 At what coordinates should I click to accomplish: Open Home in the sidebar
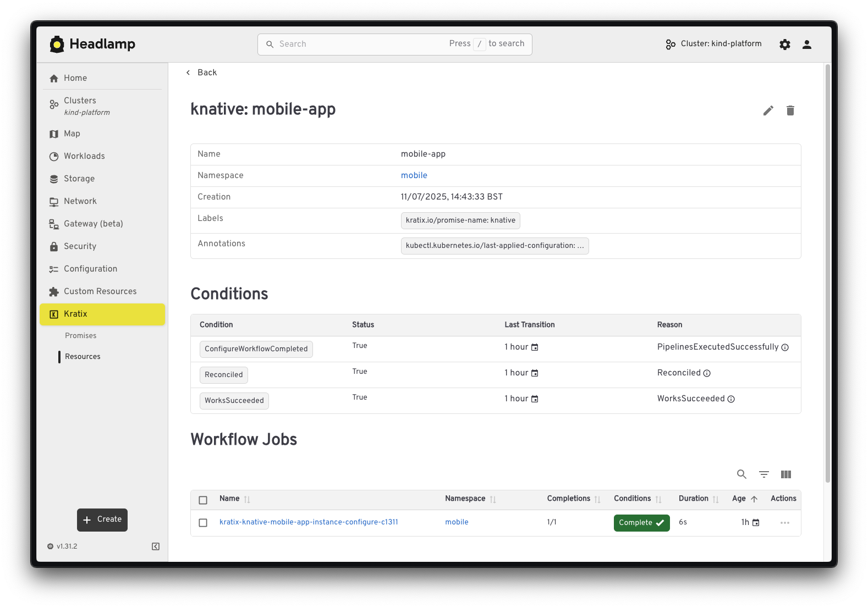click(x=102, y=78)
